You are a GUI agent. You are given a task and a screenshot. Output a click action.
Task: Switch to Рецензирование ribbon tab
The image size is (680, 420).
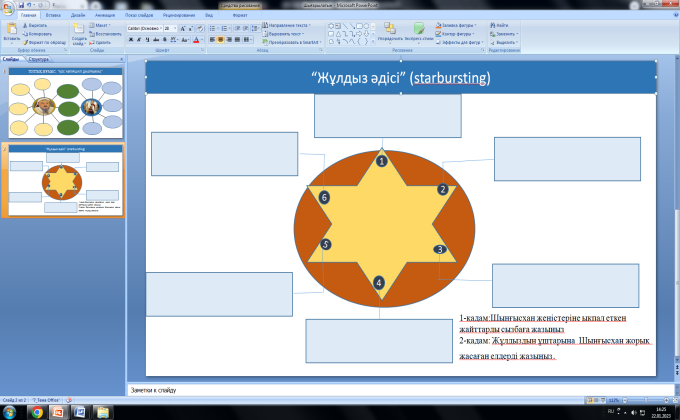[179, 15]
